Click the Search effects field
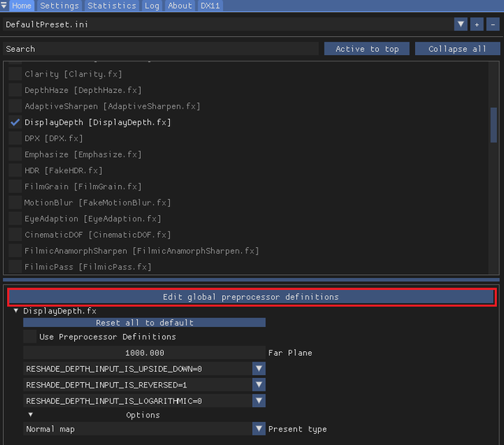504x445 pixels. pyautogui.click(x=161, y=49)
